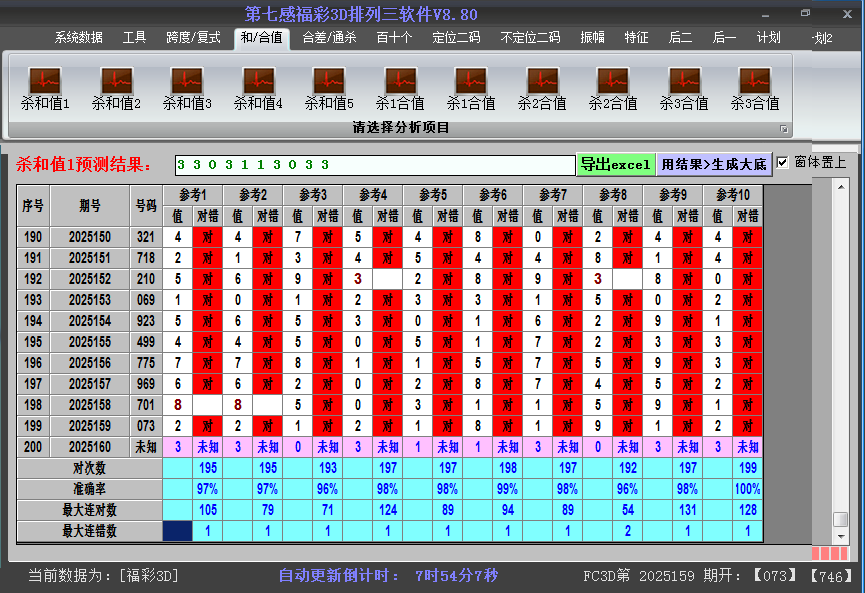Click the 参考10 column header
This screenshot has width=865, height=593.
coord(733,195)
